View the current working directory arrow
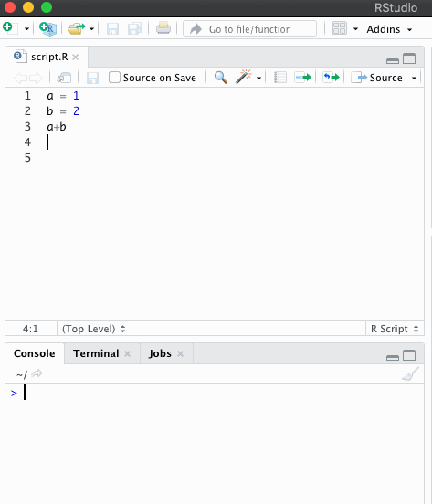The width and height of the screenshot is (432, 504). [x=37, y=373]
